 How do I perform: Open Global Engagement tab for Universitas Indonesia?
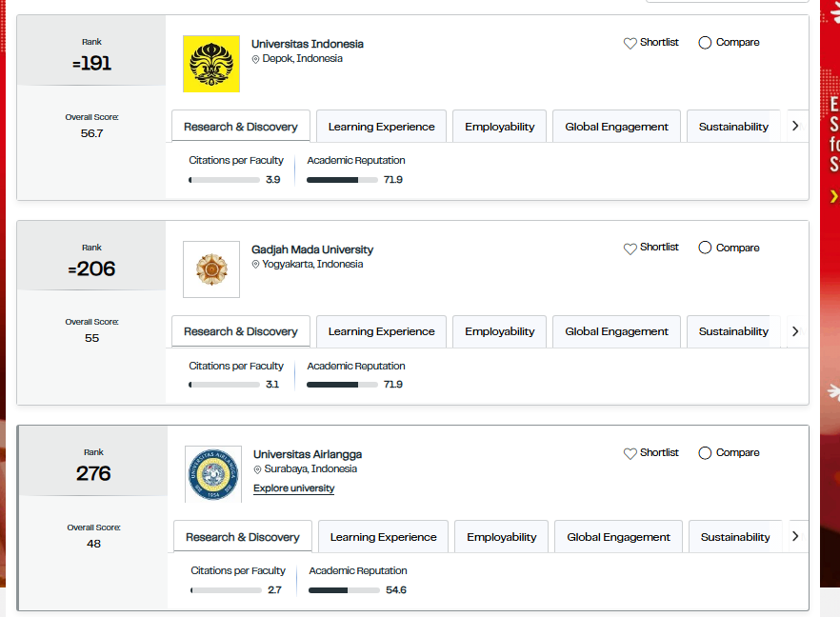click(616, 127)
